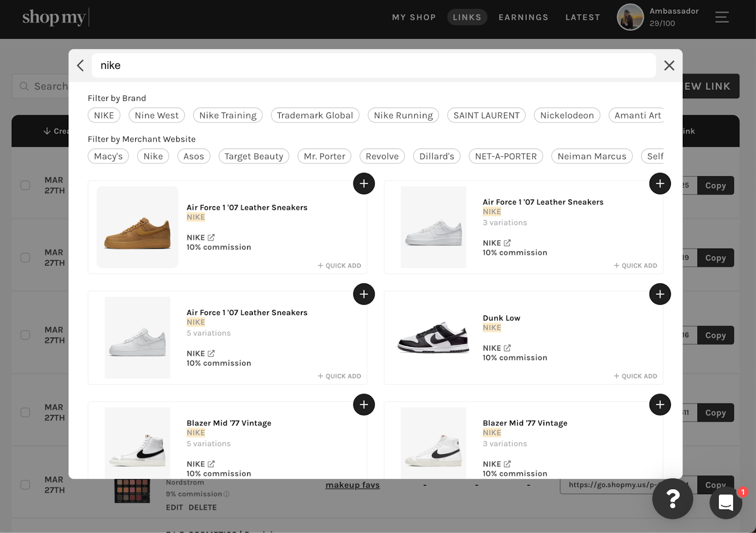This screenshot has height=533, width=756.
Task: Click the nike search input field
Action: point(373,65)
